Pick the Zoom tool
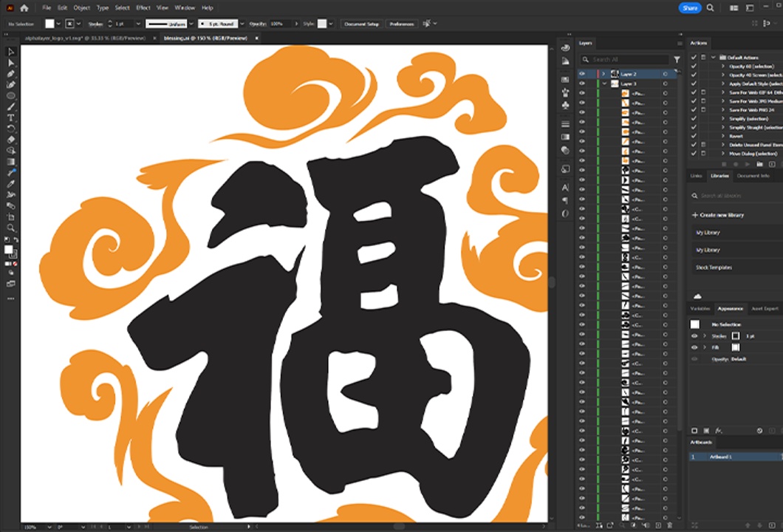783x532 pixels. [11, 228]
